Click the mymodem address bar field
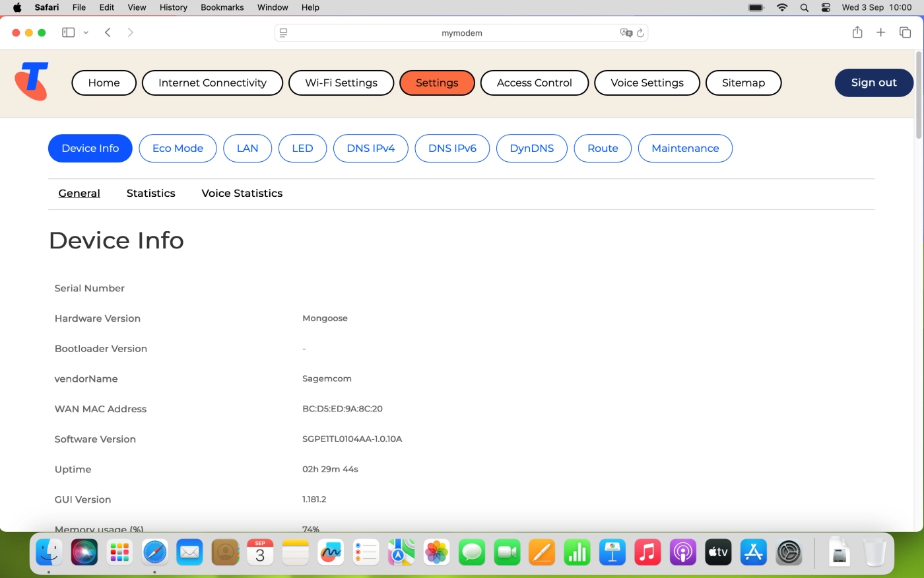Image resolution: width=924 pixels, height=578 pixels. [461, 33]
